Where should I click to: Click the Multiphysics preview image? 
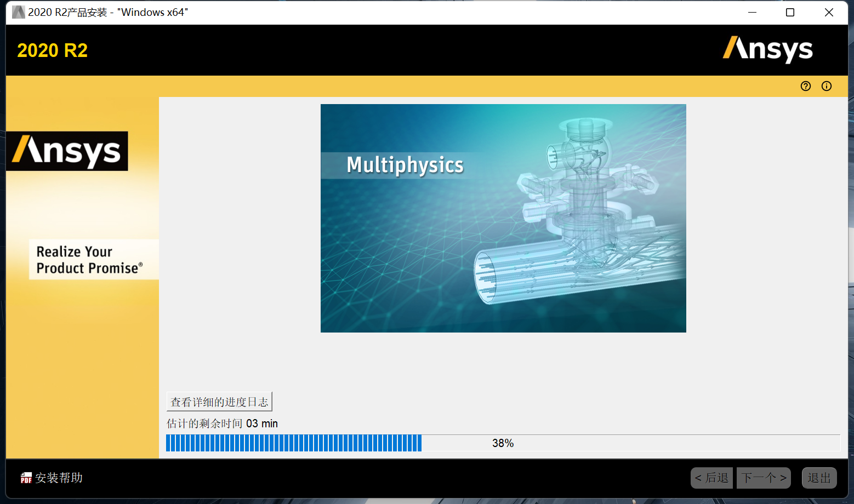(503, 217)
